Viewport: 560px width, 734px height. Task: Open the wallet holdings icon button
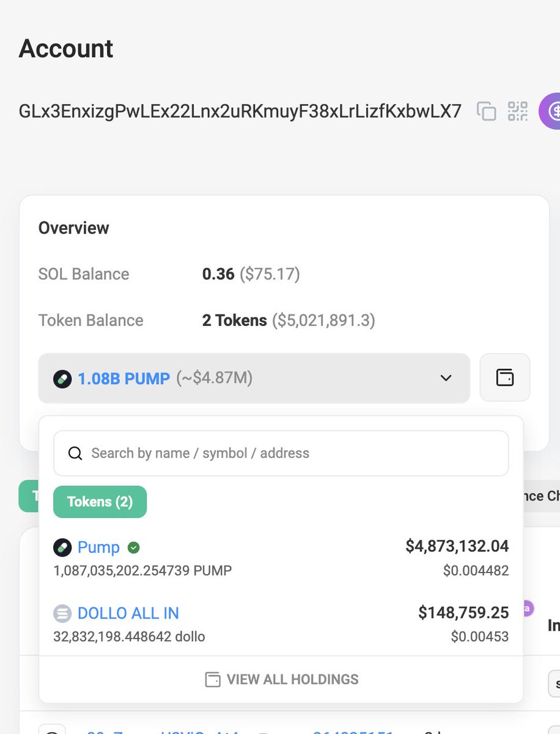pyautogui.click(x=505, y=378)
